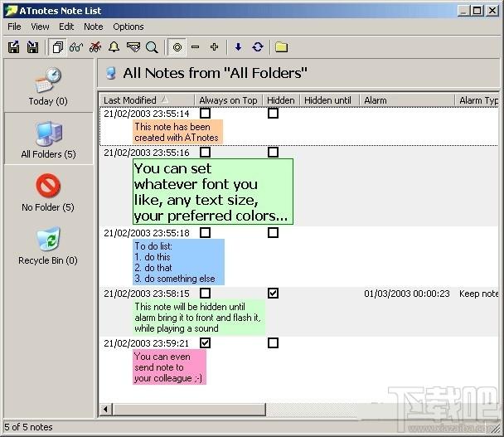Click the envelope send note icon
504x437 pixels.
point(133,47)
